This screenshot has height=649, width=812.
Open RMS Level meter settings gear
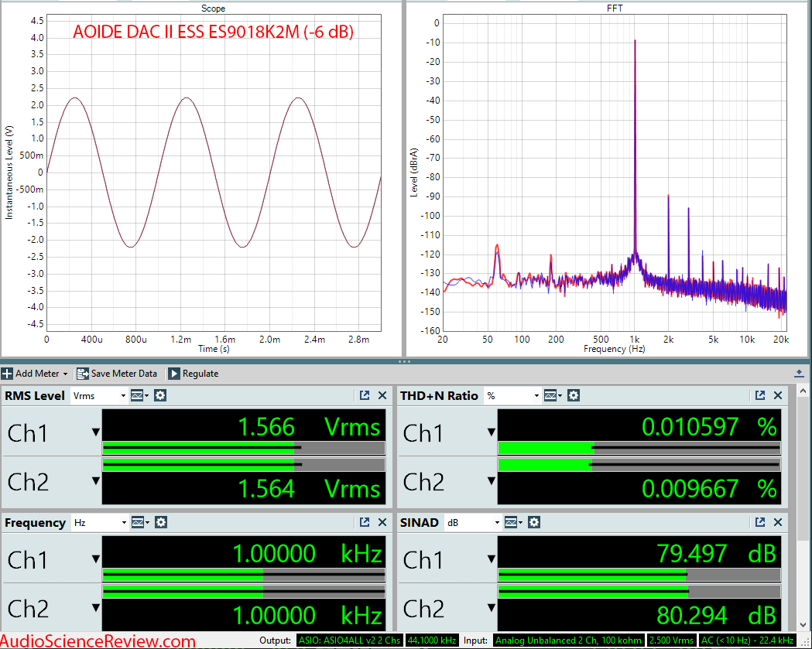(160, 396)
